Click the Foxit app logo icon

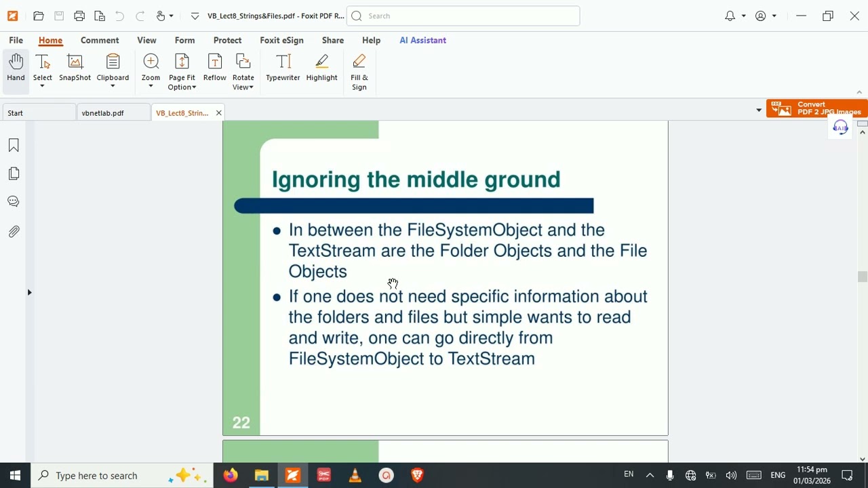click(12, 16)
